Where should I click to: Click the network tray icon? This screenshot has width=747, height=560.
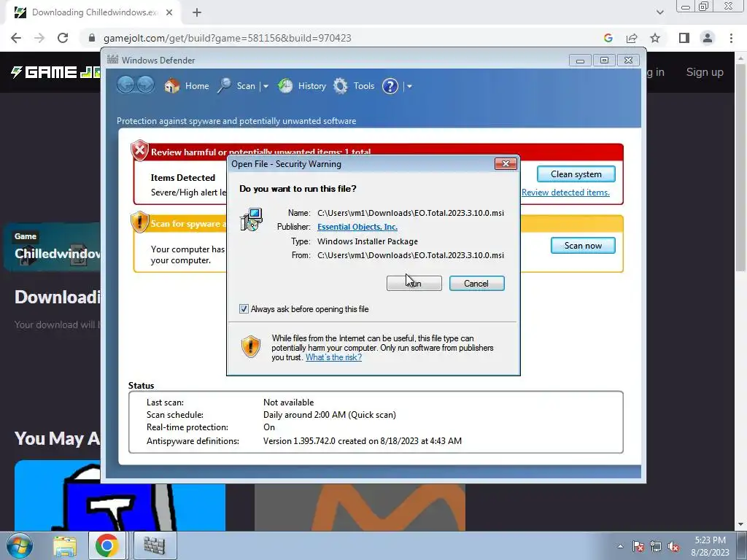656,547
